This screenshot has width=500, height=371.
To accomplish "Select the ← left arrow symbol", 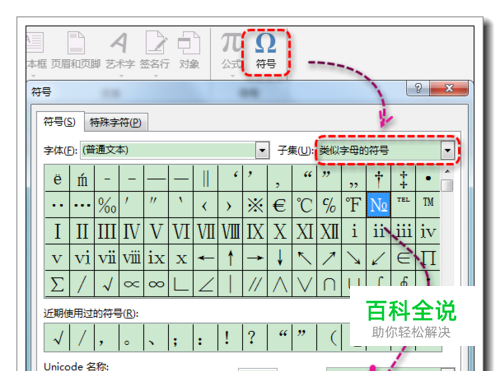I will (x=206, y=258).
